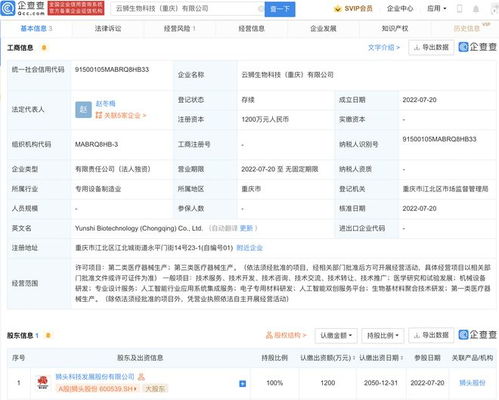Image resolution: width=499 pixels, height=400 pixels.
Task: Click organization code MABRQ8HB-3
Action: click(96, 145)
